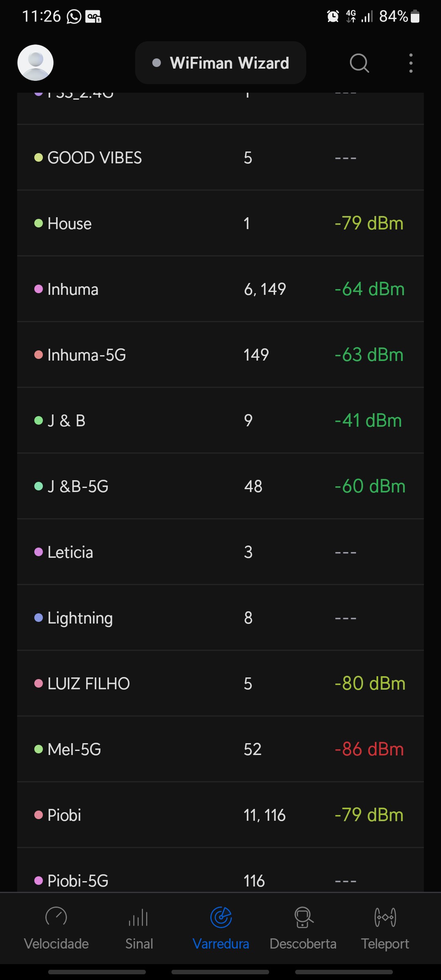
Task: Switch to the Teleport tab label
Action: (385, 944)
